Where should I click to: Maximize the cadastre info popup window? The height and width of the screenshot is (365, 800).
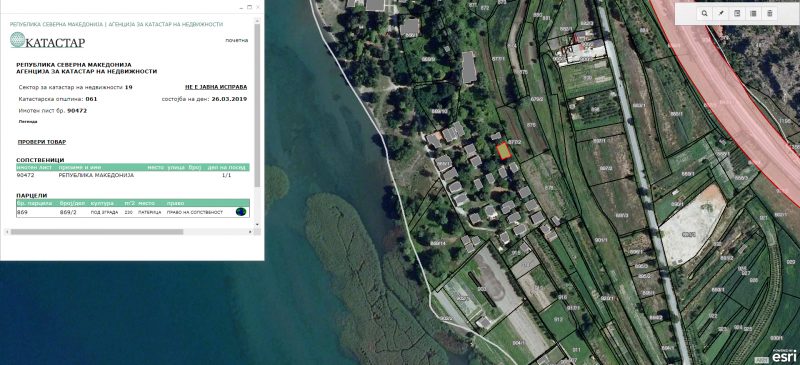(x=249, y=7)
